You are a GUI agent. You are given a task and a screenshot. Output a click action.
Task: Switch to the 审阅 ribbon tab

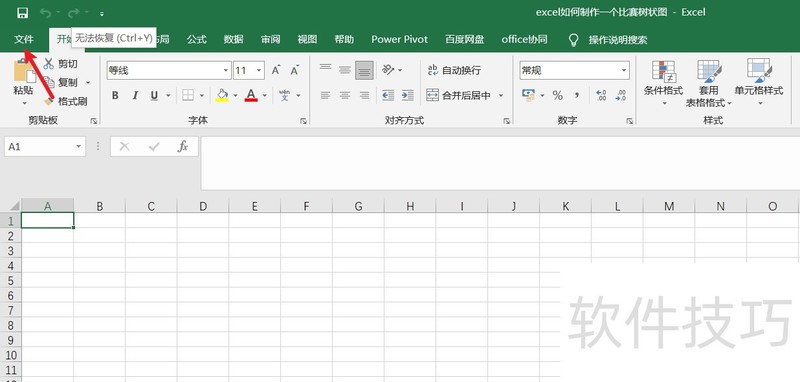(270, 39)
